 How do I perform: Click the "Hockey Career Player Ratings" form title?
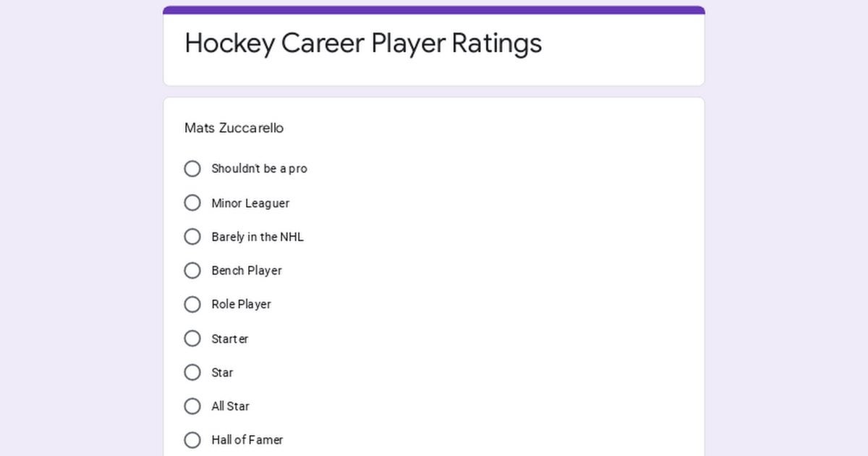click(363, 43)
